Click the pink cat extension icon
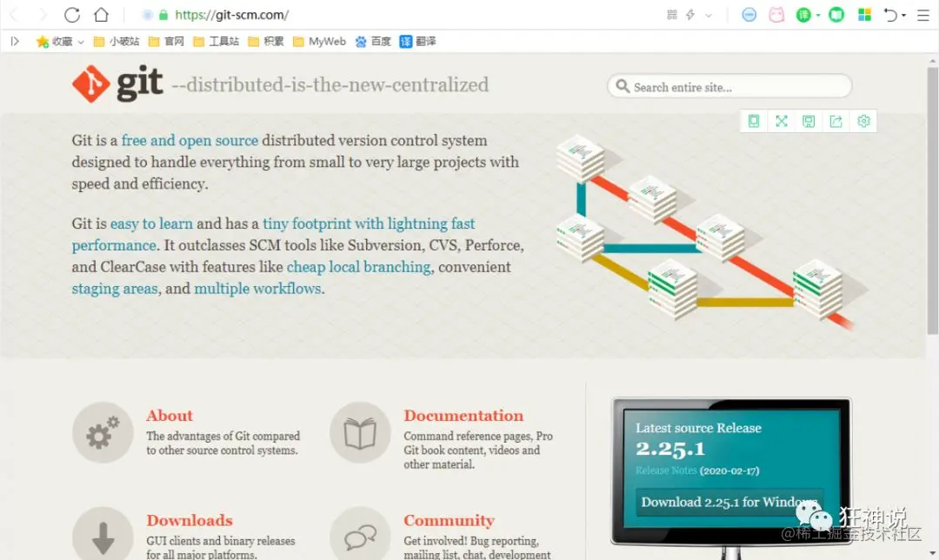 point(776,15)
